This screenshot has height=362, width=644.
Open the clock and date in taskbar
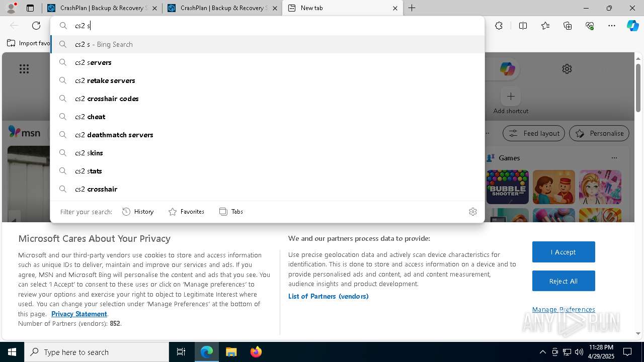pos(601,352)
